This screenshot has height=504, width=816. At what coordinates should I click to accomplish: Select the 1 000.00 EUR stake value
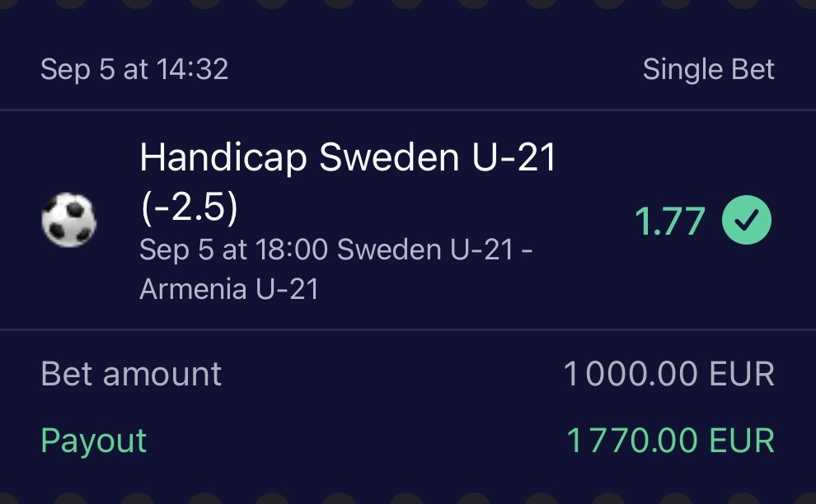tap(668, 375)
